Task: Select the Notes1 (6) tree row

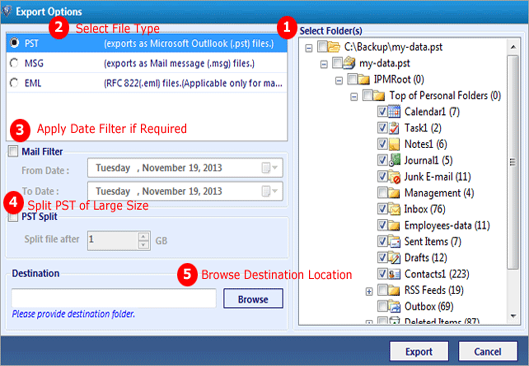Action: click(x=426, y=144)
